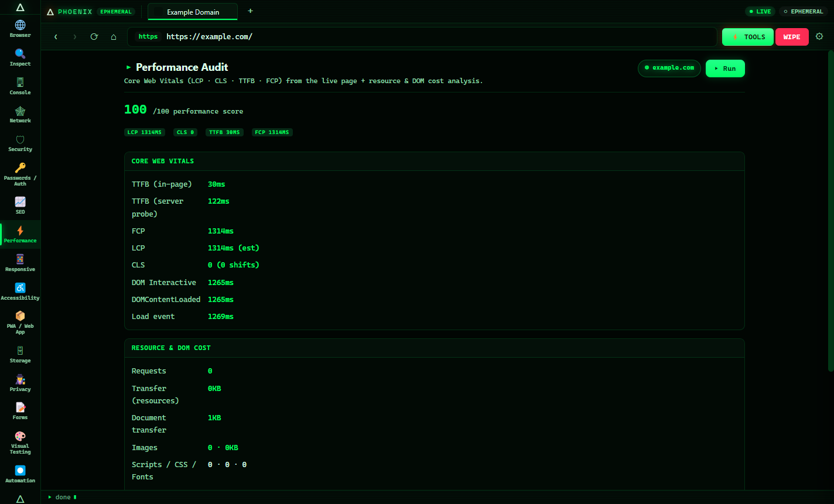This screenshot has height=504, width=834.
Task: Click the Load event 1269ms value
Action: click(221, 317)
